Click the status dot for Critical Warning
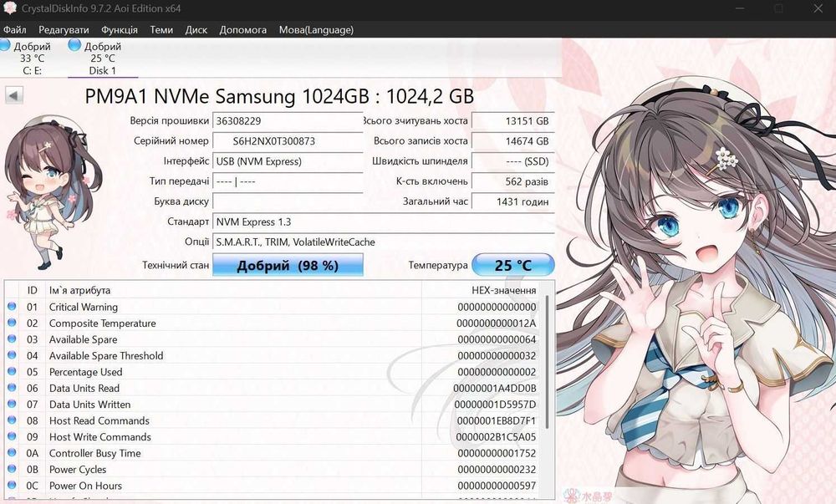The image size is (836, 504). (12, 307)
